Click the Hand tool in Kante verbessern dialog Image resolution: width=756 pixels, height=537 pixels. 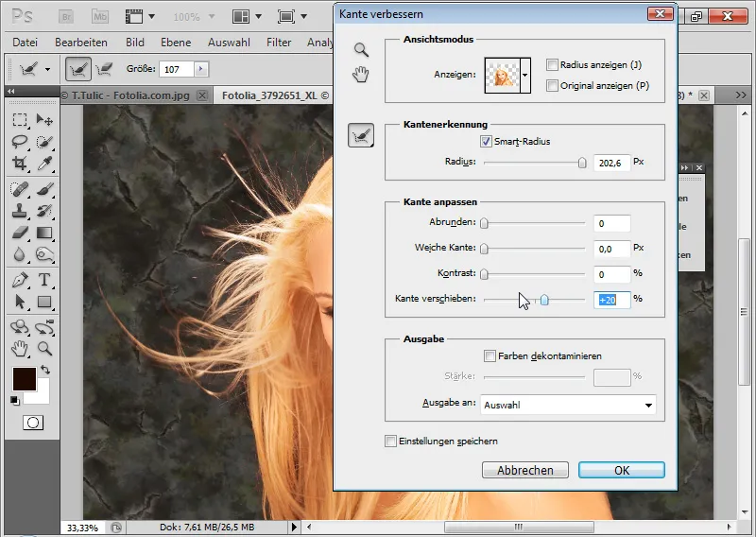pyautogui.click(x=361, y=75)
